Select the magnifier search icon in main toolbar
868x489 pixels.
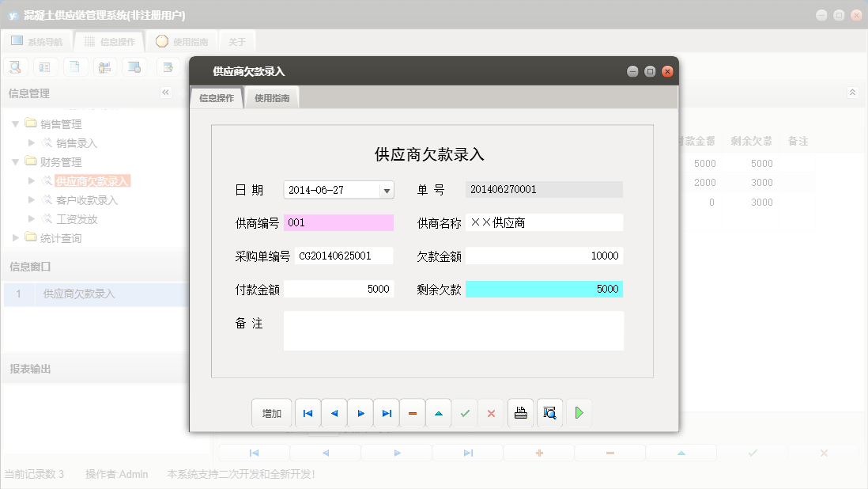(15, 66)
